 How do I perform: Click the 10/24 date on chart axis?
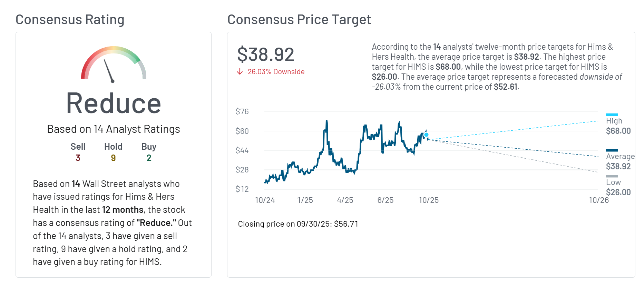(x=265, y=200)
